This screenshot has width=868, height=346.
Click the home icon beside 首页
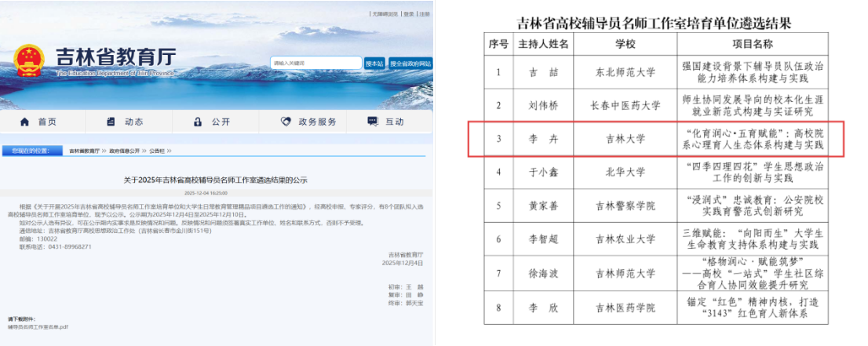[x=24, y=122]
